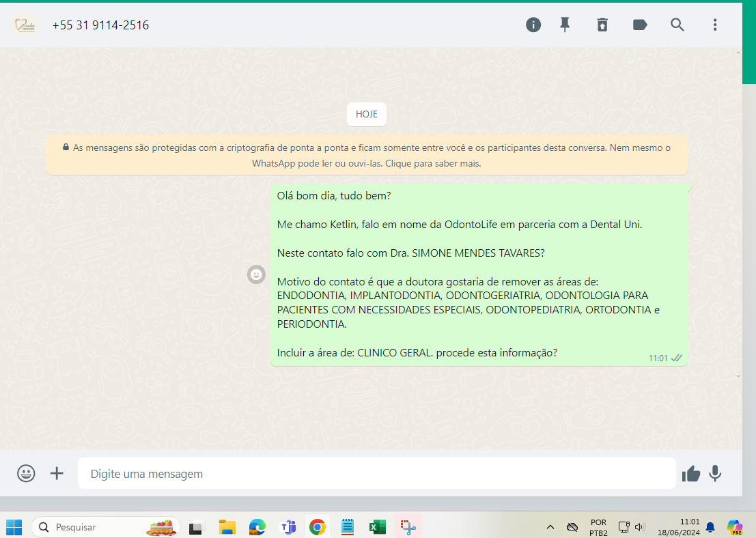Click the encryption notice to learn more
This screenshot has width=756, height=538.
367,155
